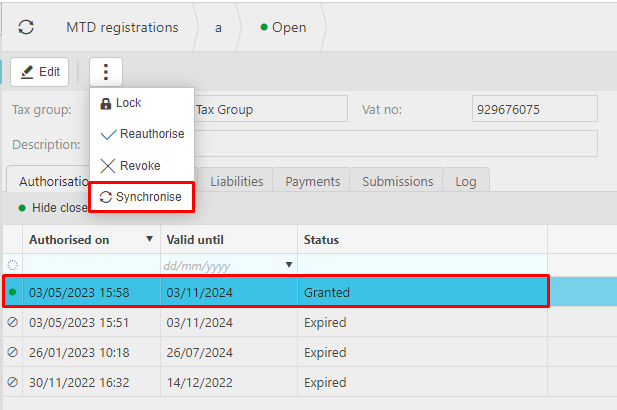Open the three-dot more actions menu
The height and width of the screenshot is (410, 617).
tap(106, 72)
